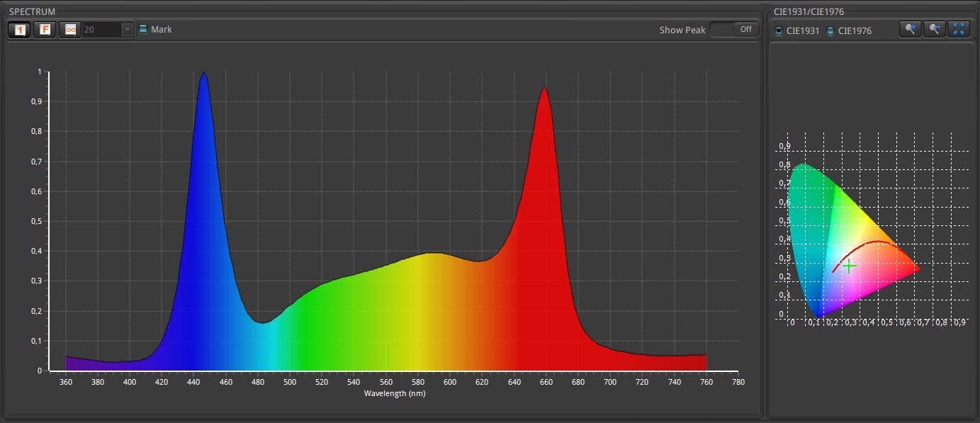This screenshot has width=980, height=423.
Task: Click the green crosshair marker on the CIE diagram
Action: 849,266
